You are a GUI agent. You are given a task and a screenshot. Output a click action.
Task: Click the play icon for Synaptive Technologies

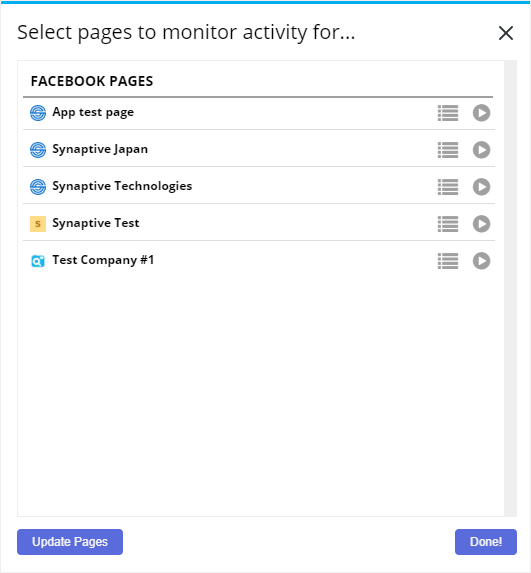[481, 187]
